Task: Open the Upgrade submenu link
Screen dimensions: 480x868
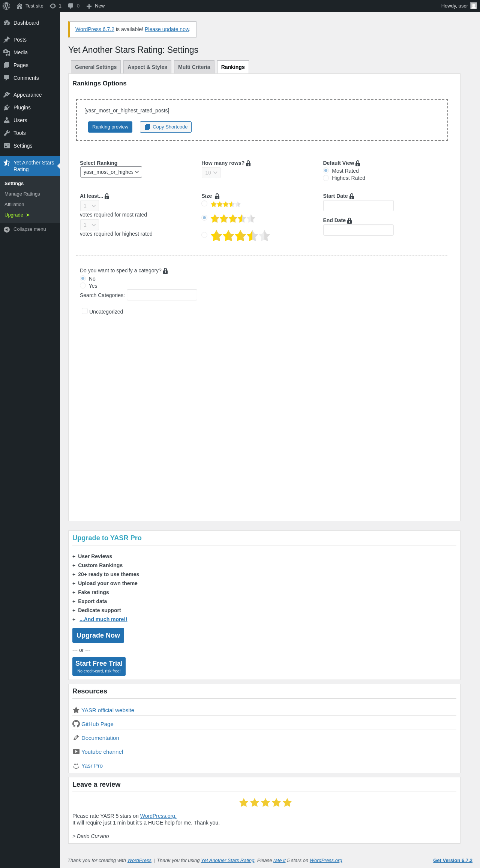Action: coord(17,215)
